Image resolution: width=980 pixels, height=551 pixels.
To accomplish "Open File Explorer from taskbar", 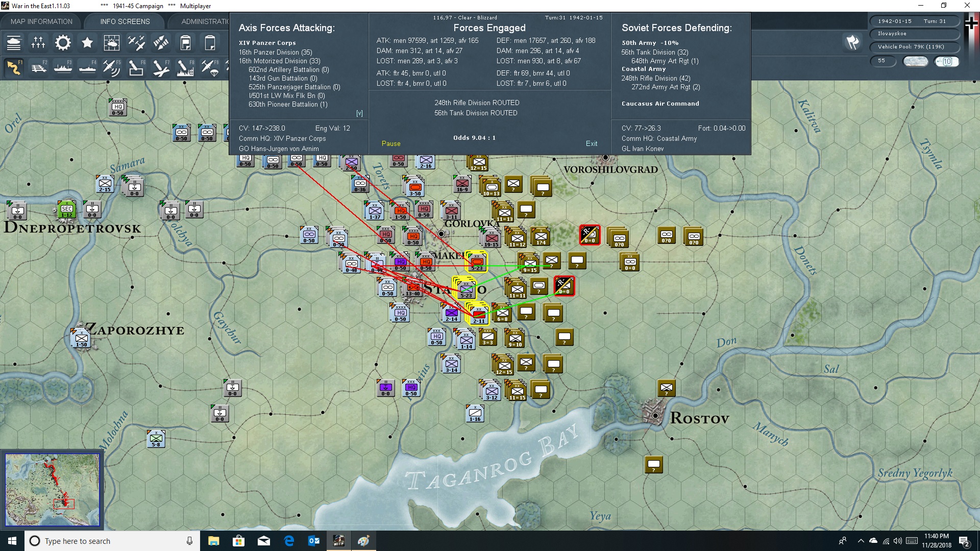I will pos(213,541).
